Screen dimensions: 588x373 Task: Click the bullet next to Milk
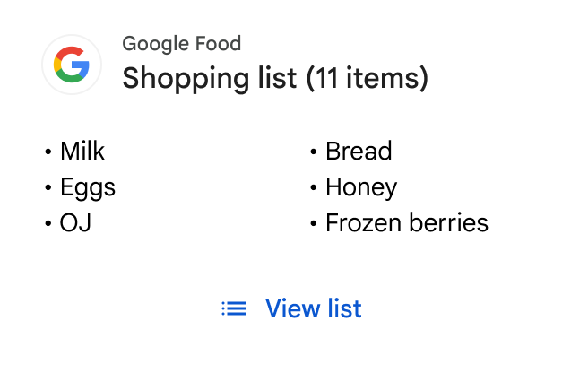[48, 152]
